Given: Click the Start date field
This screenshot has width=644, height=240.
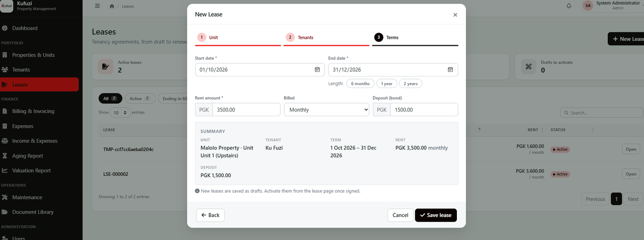Looking at the screenshot, I should click(260, 69).
